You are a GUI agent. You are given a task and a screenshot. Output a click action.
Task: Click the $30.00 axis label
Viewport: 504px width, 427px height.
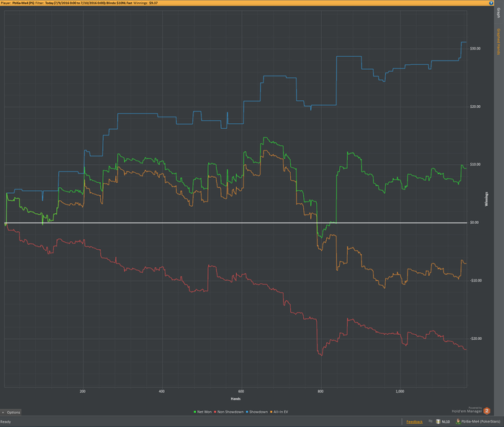(475, 48)
